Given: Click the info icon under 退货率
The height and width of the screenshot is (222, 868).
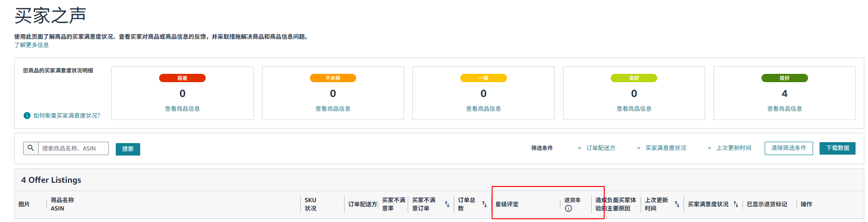Looking at the screenshot, I should pos(568,209).
